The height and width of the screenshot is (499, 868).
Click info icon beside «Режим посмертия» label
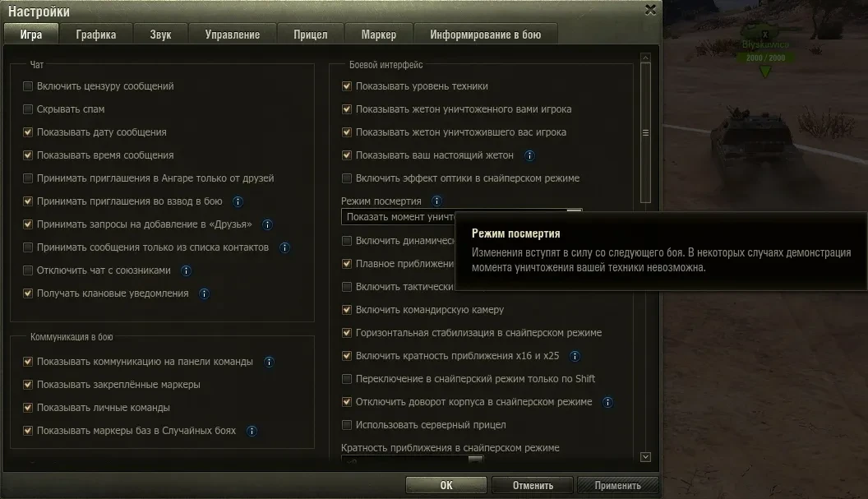pyautogui.click(x=436, y=201)
